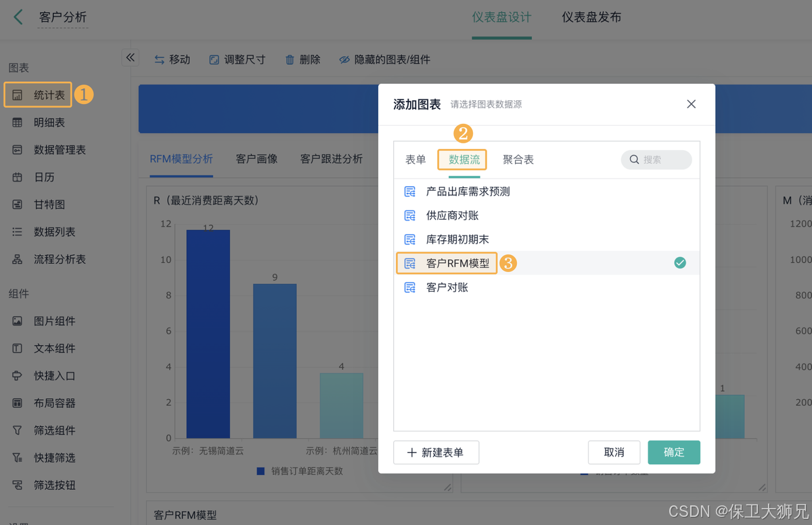812x525 pixels.
Task: Add a 筛选按钮 filter button icon
Action: 18,485
